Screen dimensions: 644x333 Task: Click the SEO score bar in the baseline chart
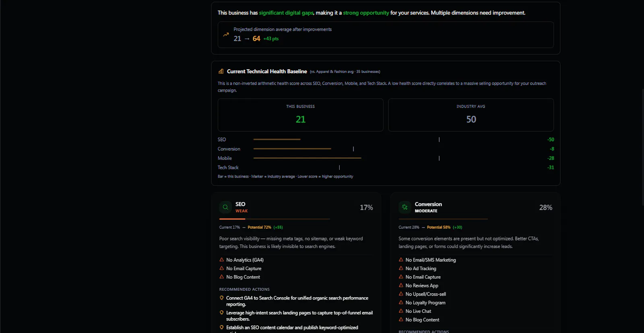coord(277,139)
